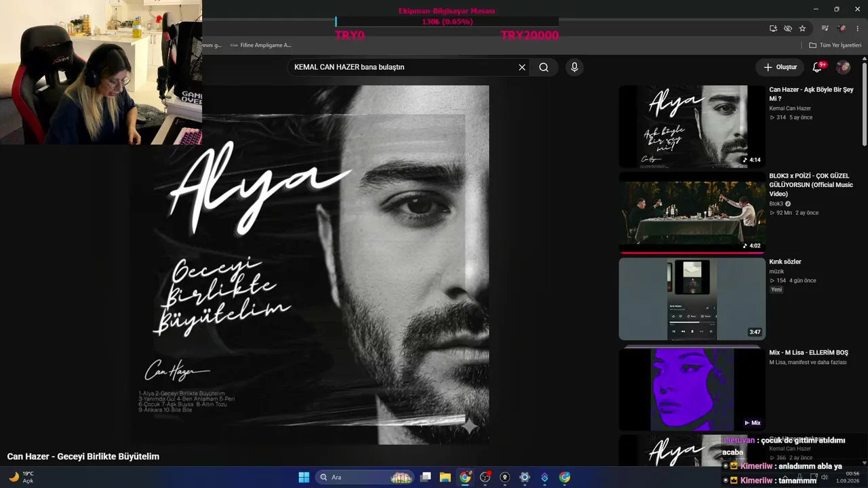Open Kırık sözler video thumbnail
Image resolution: width=868 pixels, height=488 pixels.
692,299
